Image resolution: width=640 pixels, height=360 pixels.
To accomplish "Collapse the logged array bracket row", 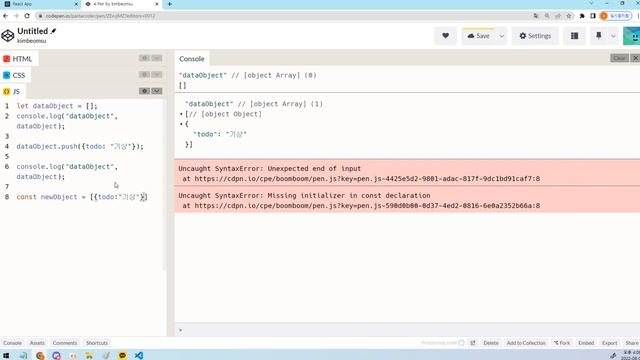I will pos(181,114).
